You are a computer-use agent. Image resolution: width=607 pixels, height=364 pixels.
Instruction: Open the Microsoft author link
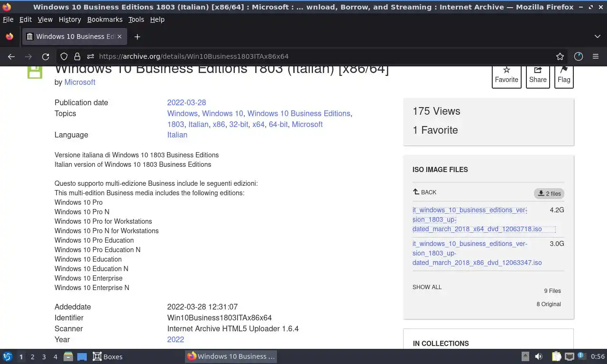(80, 82)
